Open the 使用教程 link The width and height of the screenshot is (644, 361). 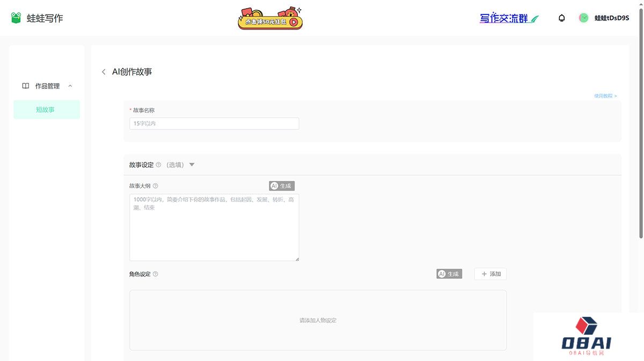click(x=605, y=96)
